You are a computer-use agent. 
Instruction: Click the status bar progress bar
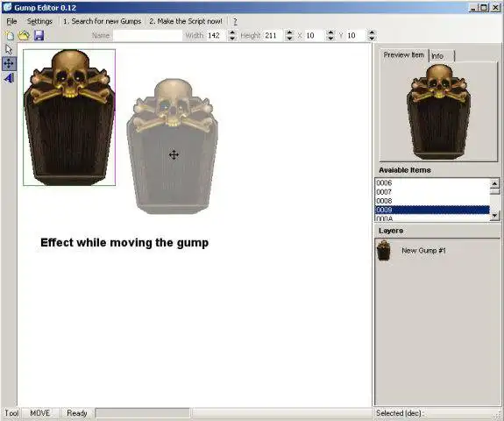pos(142,413)
